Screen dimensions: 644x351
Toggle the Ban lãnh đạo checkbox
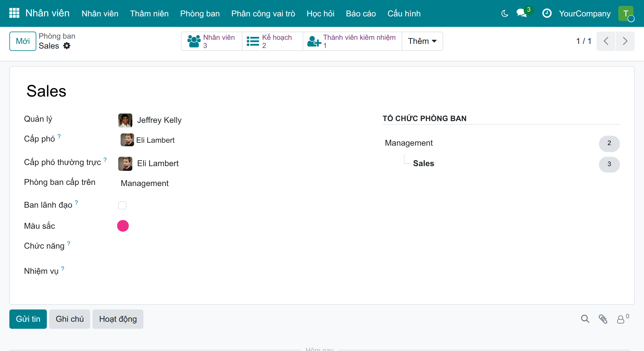click(122, 205)
